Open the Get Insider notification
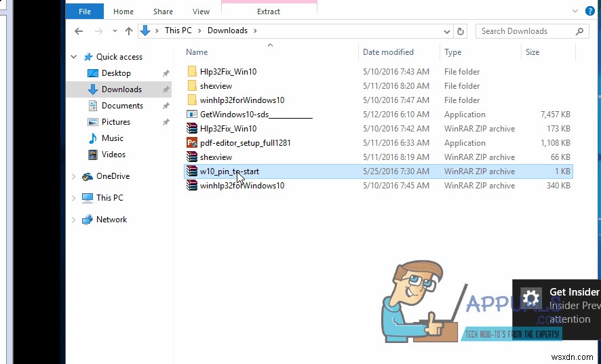This screenshot has height=364, width=601. 556,310
